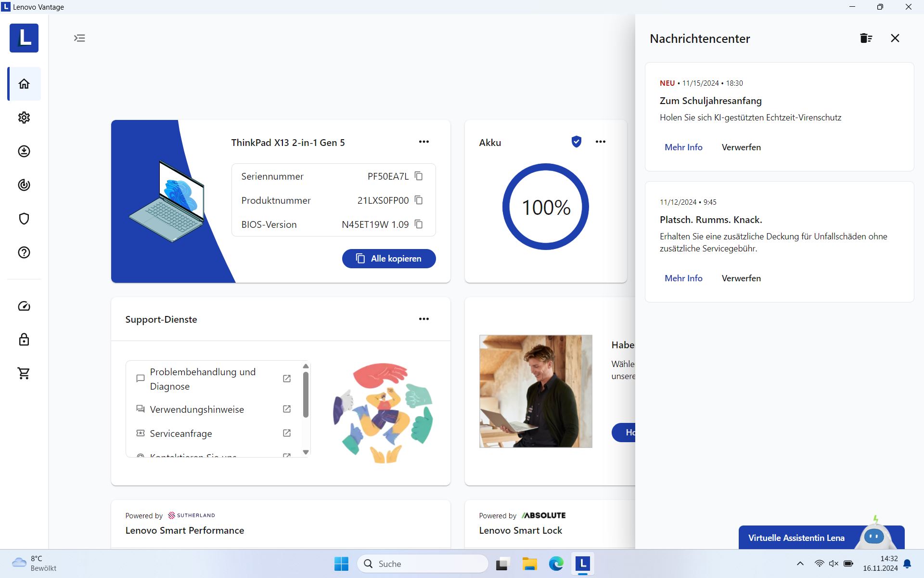Collapse the sidebar navigation menu toggle
924x578 pixels.
(79, 38)
